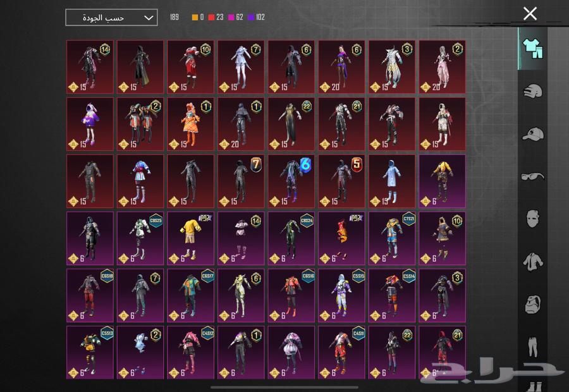Open the jacket tops category
The height and width of the screenshot is (392, 569).
click(532, 261)
